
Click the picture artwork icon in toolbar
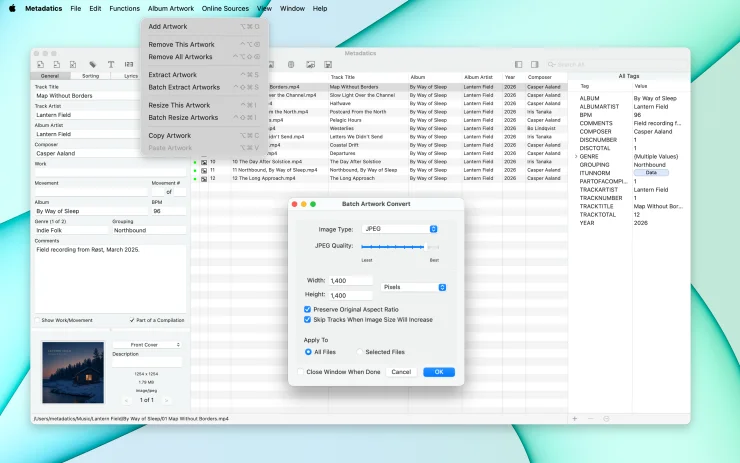pyautogui.click(x=310, y=64)
